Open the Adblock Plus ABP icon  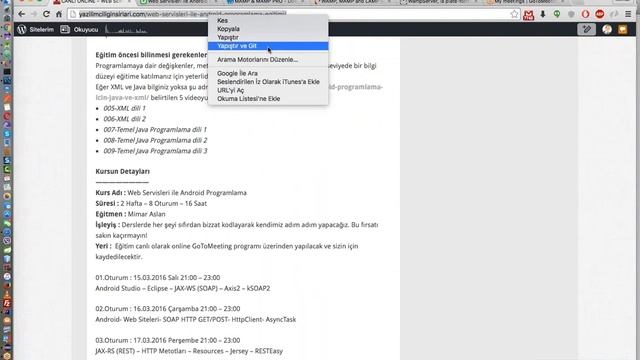600,14
